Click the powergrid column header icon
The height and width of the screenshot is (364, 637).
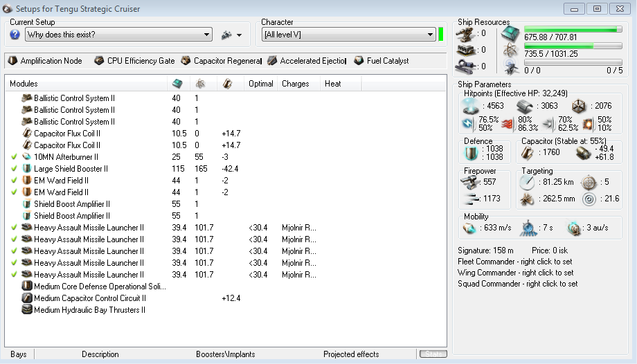point(200,84)
